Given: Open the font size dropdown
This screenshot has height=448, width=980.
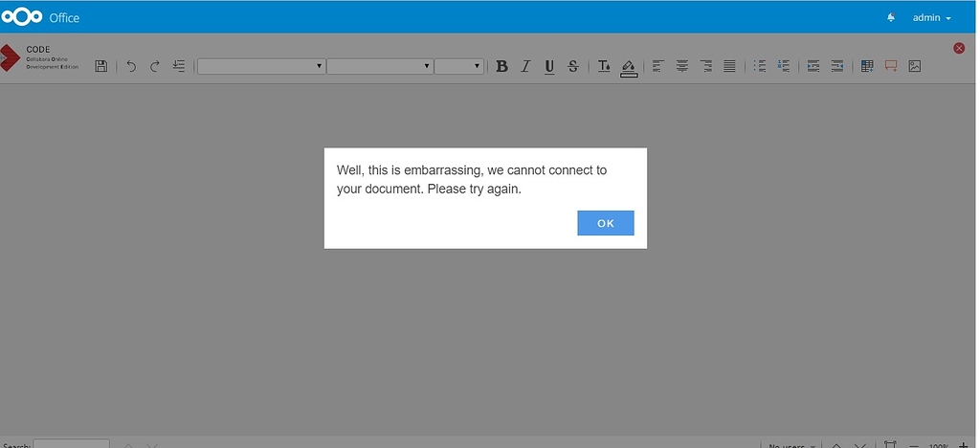Looking at the screenshot, I should [x=458, y=66].
